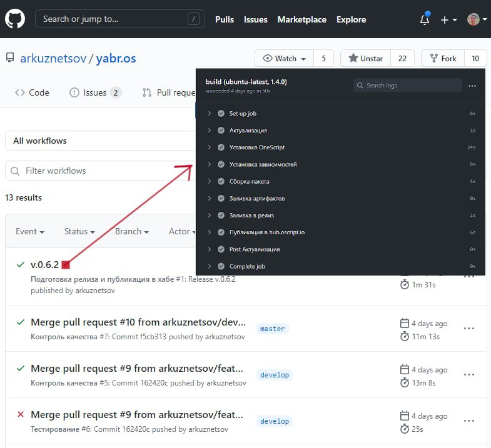The image size is (491, 448).
Task: Click the success check icon of 'Complete job'
Action: click(x=221, y=266)
